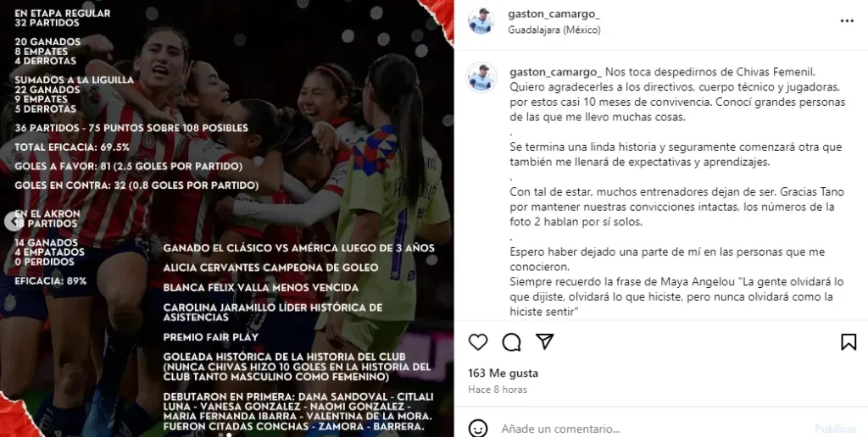Open gaston_camargo_ username in header
This screenshot has width=868, height=437.
coord(547,14)
